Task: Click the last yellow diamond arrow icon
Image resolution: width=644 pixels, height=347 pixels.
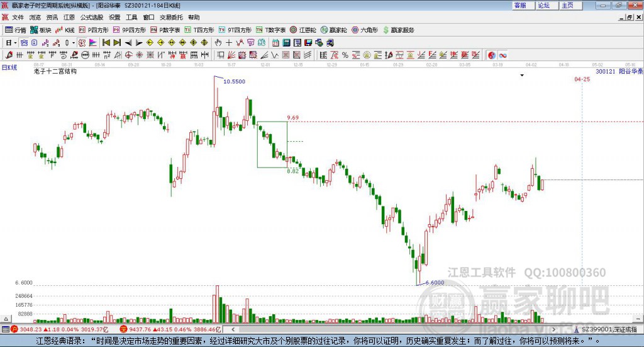Action: coord(204,43)
